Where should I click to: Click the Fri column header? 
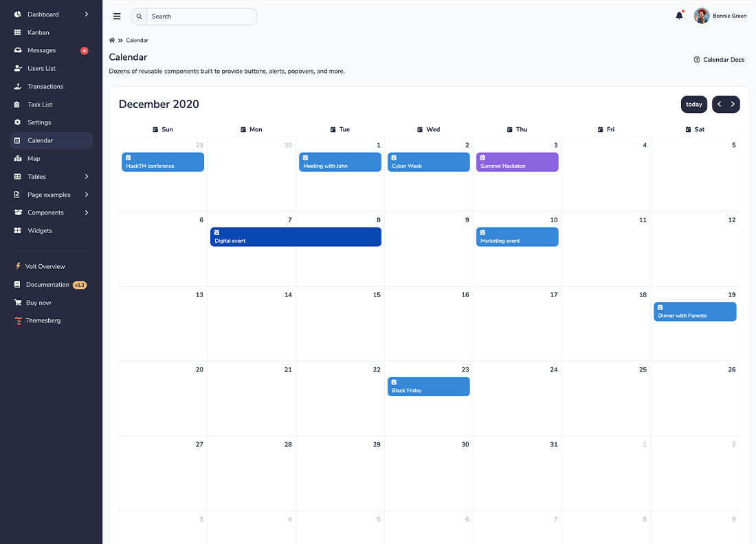(x=606, y=129)
